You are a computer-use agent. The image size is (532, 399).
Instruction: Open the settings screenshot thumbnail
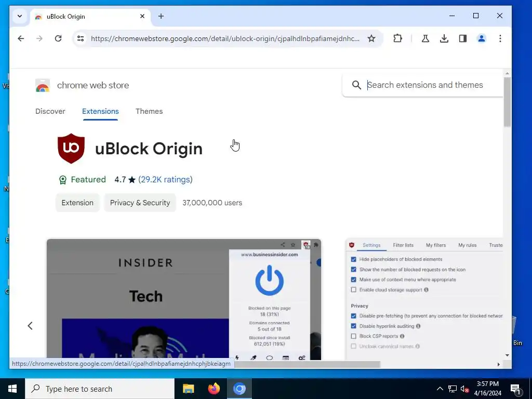tap(424, 299)
